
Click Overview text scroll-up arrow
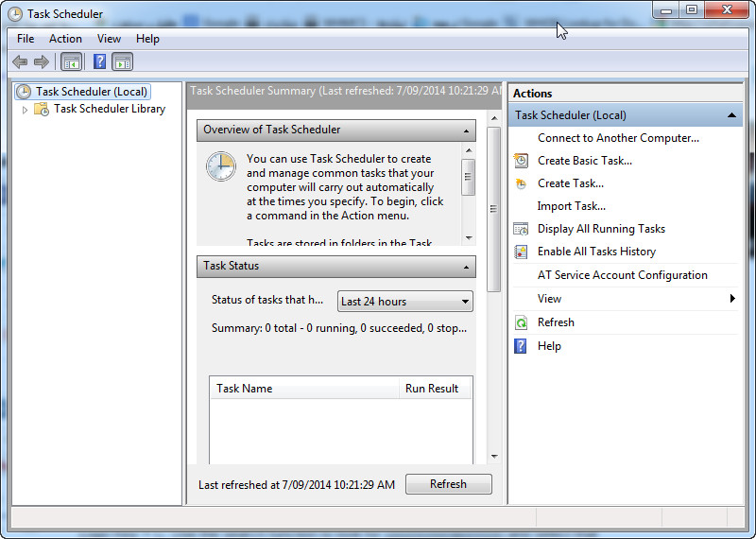tap(468, 151)
